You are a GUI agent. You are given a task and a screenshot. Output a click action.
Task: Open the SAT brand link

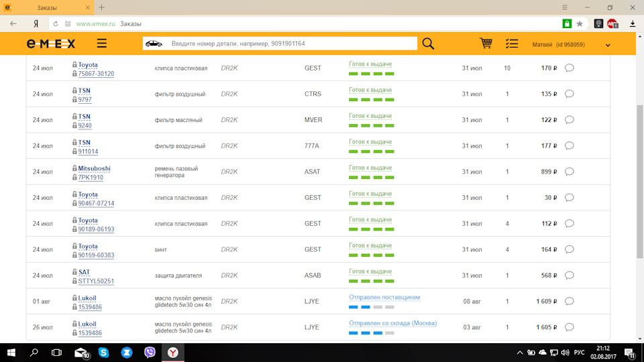point(84,273)
